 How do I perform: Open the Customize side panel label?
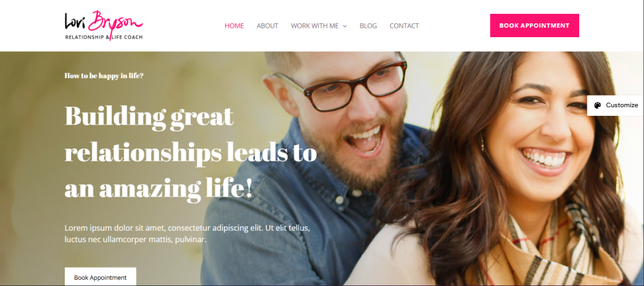click(x=622, y=105)
